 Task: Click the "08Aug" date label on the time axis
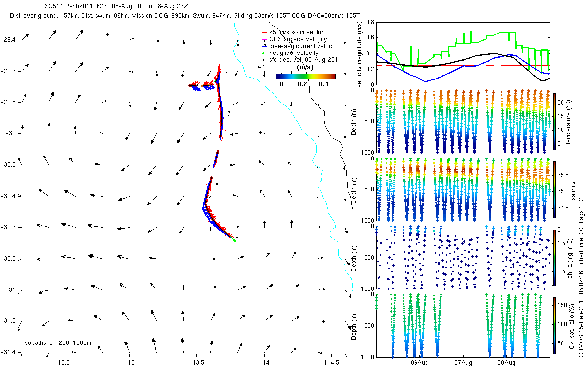(x=506, y=363)
